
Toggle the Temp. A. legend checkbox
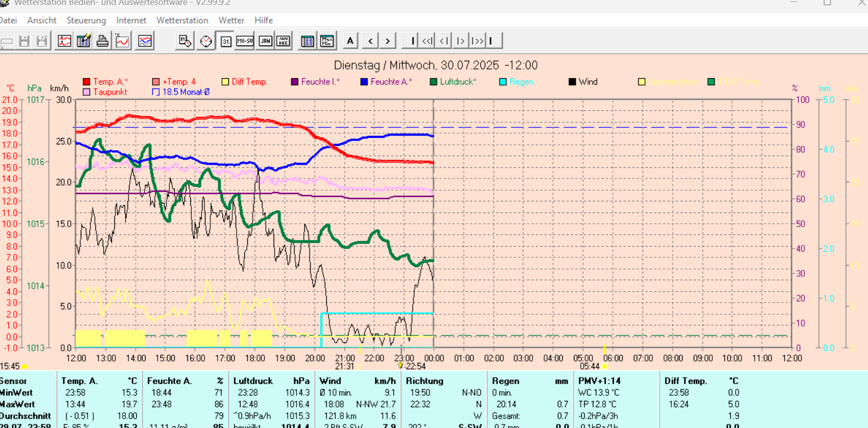tap(87, 82)
